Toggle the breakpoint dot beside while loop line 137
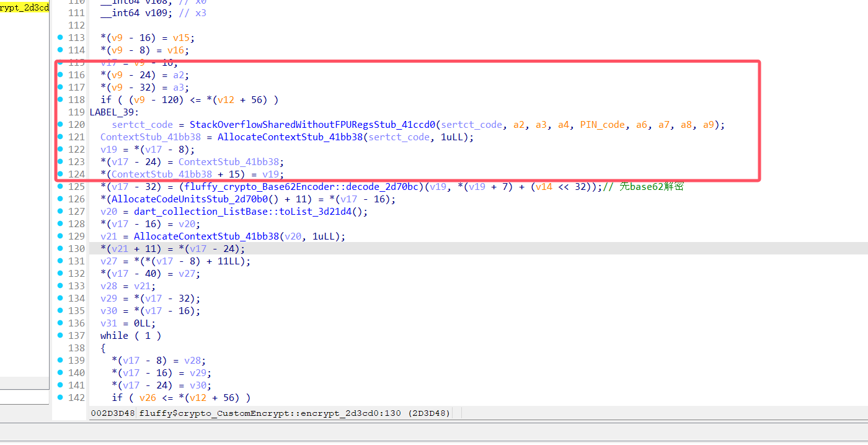Image resolution: width=868 pixels, height=445 pixels. click(60, 336)
